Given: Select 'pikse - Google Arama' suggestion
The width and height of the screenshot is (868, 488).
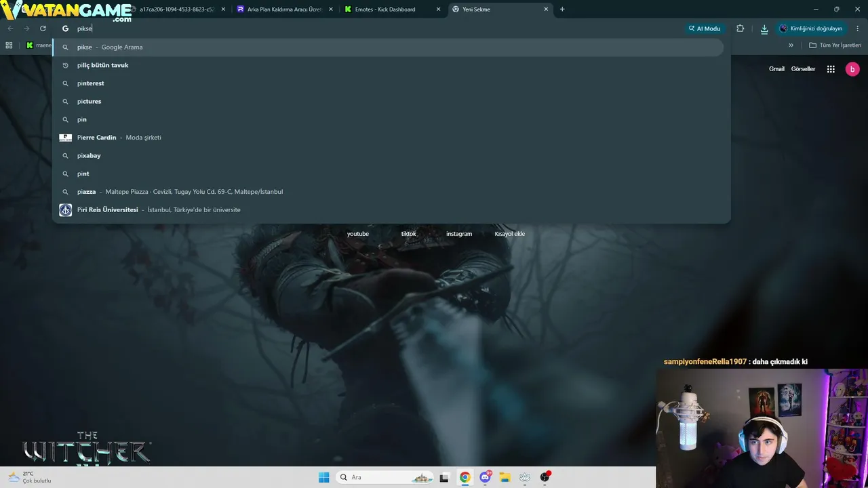Looking at the screenshot, I should tap(388, 47).
